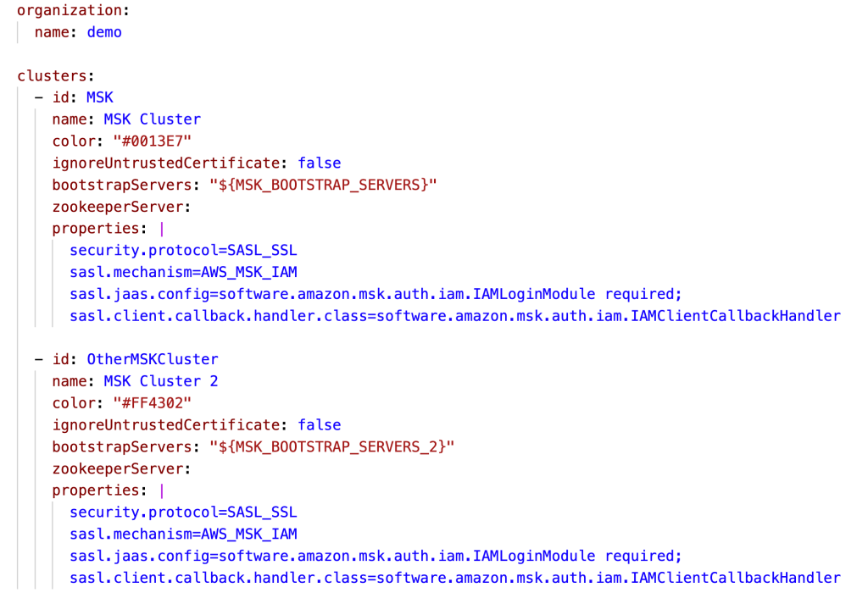The image size is (868, 604).
Task: Click the pipe after first properties key
Action: coord(162,229)
